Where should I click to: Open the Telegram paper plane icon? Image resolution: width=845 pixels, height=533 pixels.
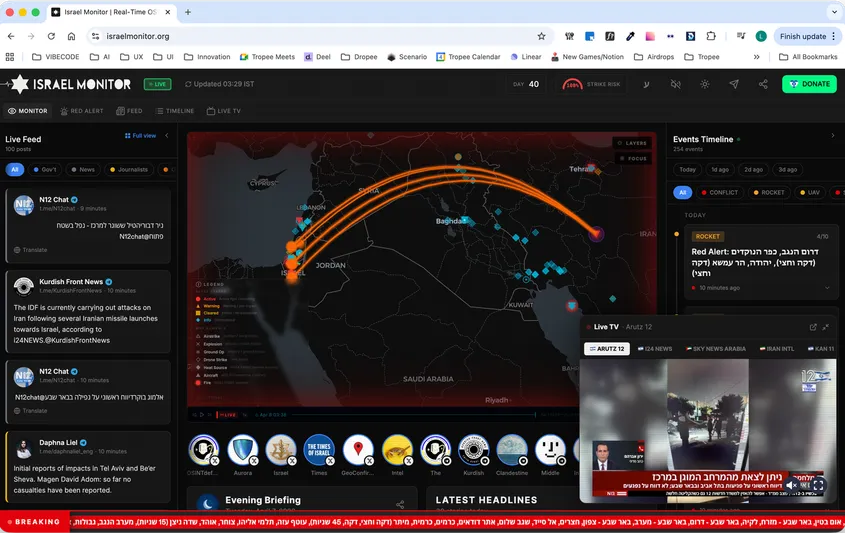[x=734, y=84]
